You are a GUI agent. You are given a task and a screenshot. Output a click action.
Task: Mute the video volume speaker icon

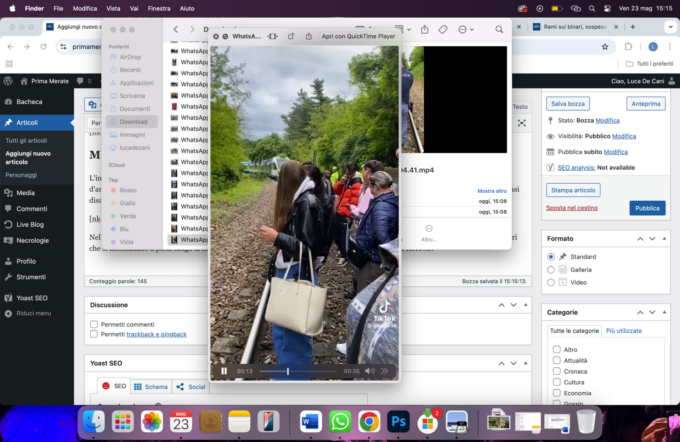point(369,371)
